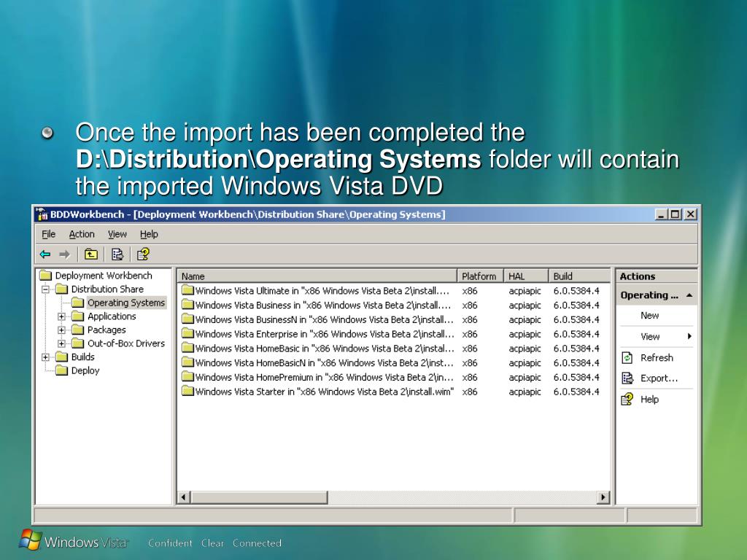The image size is (747, 560).
Task: Click the scroll right arrow button
Action: coord(603,497)
